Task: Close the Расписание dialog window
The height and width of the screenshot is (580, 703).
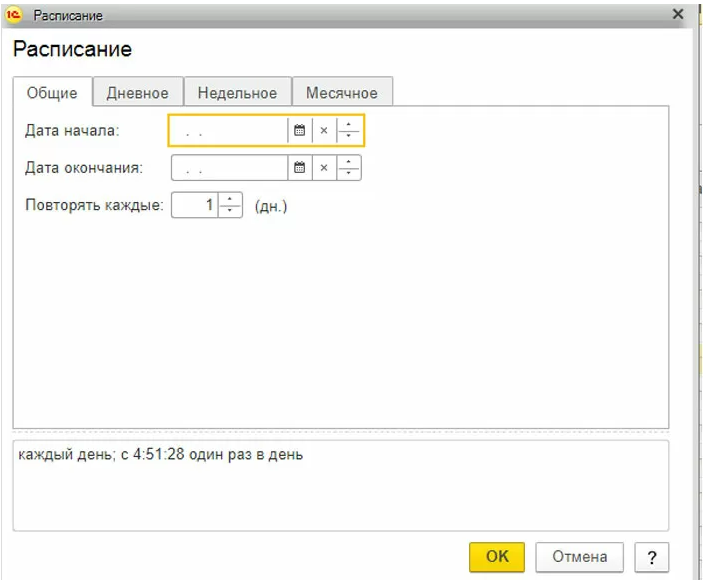Action: pyautogui.click(x=678, y=15)
